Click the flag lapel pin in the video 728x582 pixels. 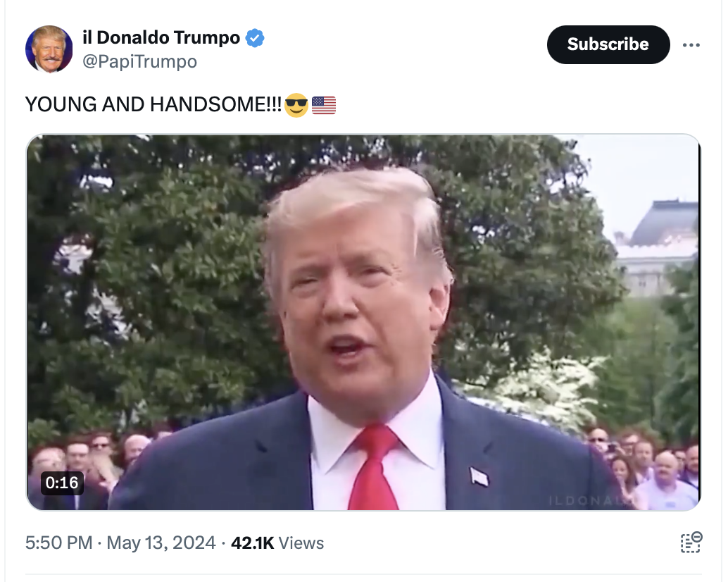479,476
